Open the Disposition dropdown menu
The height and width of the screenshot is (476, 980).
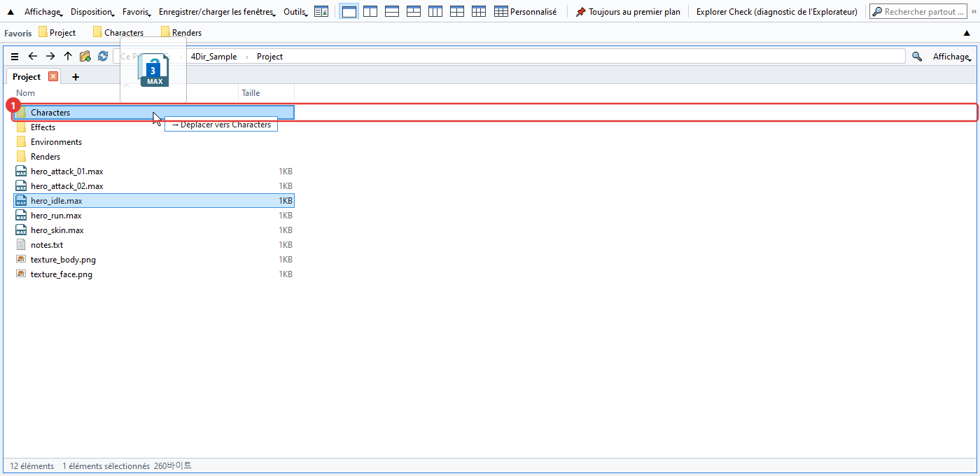(x=93, y=12)
